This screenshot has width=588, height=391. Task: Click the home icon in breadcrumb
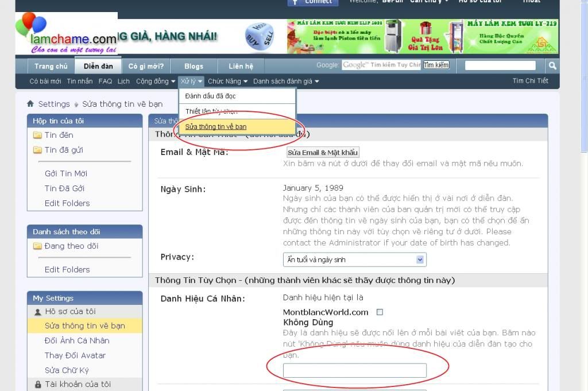[30, 104]
